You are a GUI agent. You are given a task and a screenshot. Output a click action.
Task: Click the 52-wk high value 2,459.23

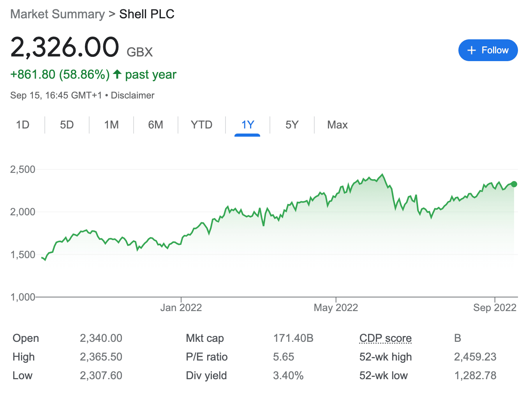[475, 357]
